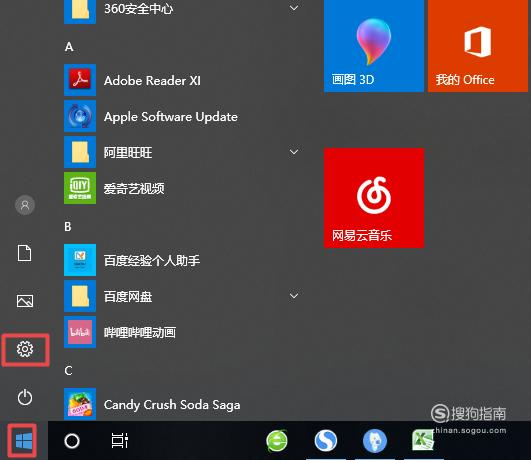Launch Apple Software Update text entry

(171, 117)
